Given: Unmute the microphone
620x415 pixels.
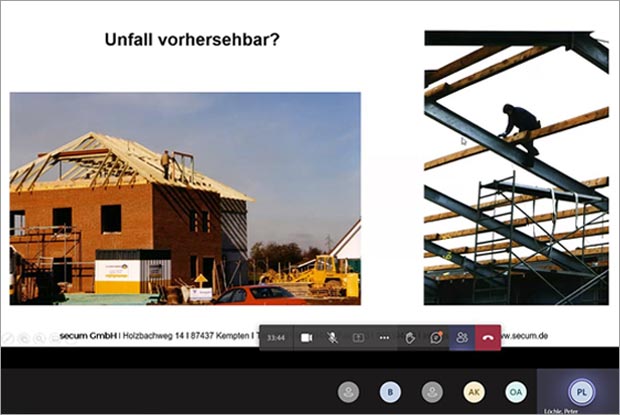Looking at the screenshot, I should [332, 338].
